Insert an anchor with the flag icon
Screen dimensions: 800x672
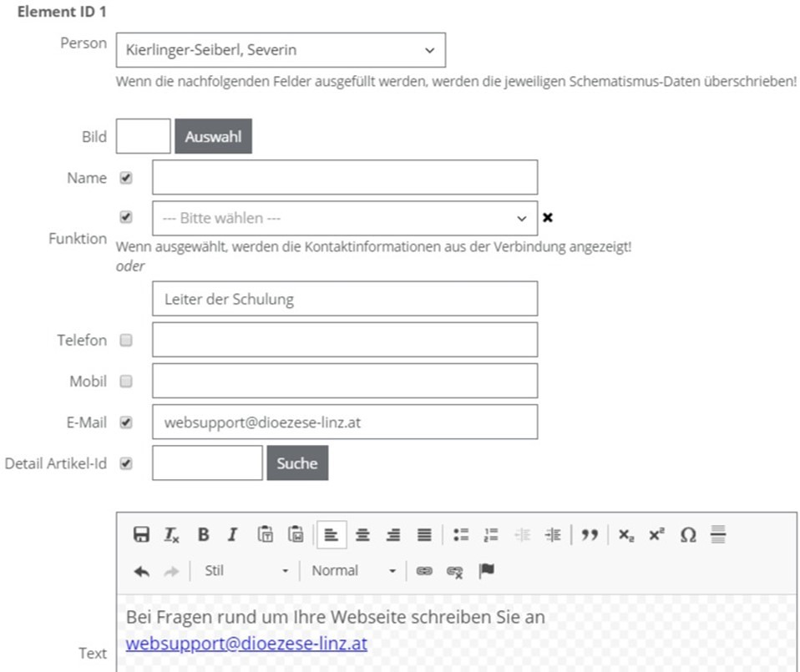pyautogui.click(x=486, y=571)
